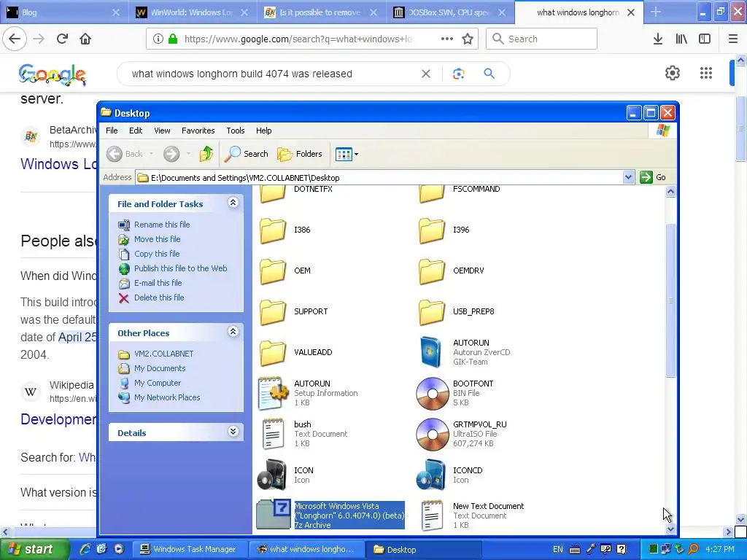Image resolution: width=747 pixels, height=560 pixels.
Task: Open My Documents in Other Places
Action: pyautogui.click(x=160, y=368)
